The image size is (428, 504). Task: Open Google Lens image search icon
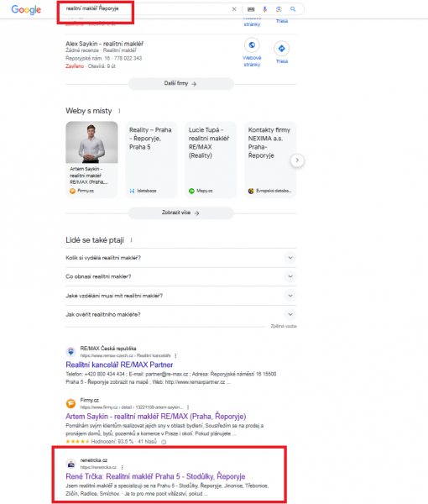279,9
